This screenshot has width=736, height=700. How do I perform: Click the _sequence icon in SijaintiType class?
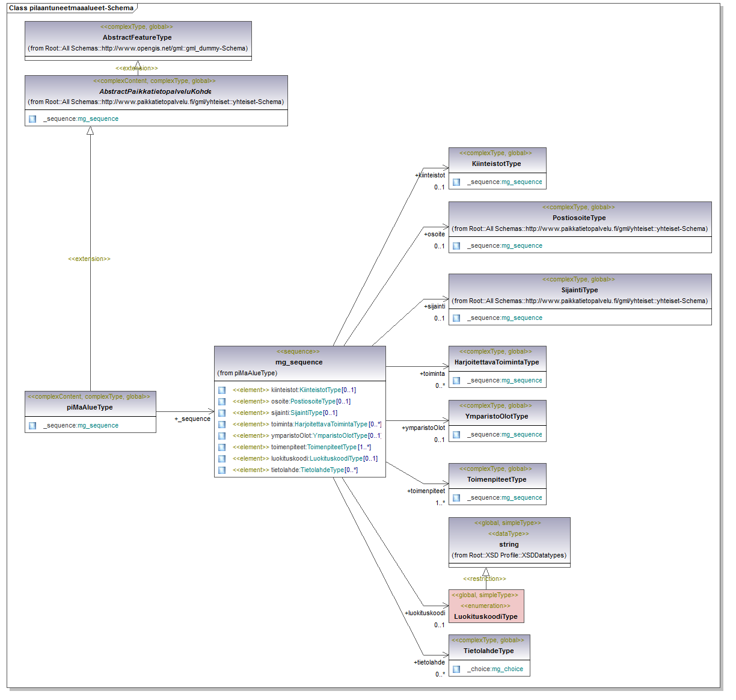point(456,318)
